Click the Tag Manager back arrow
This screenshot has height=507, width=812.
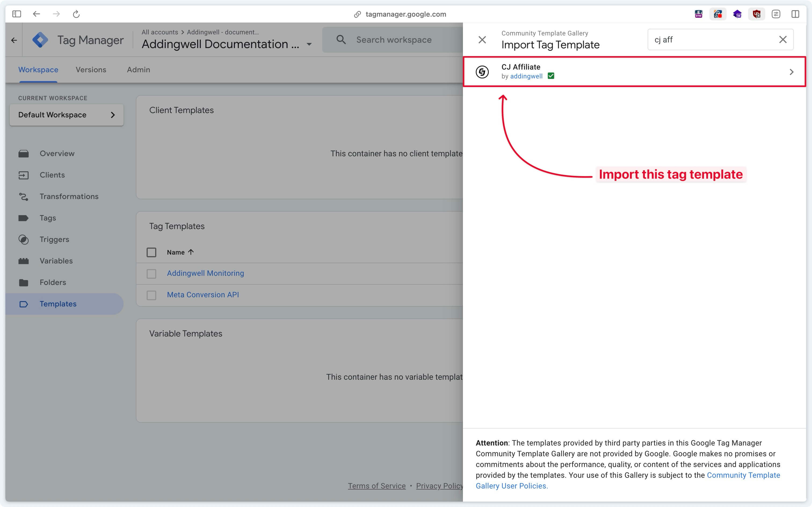click(x=14, y=40)
